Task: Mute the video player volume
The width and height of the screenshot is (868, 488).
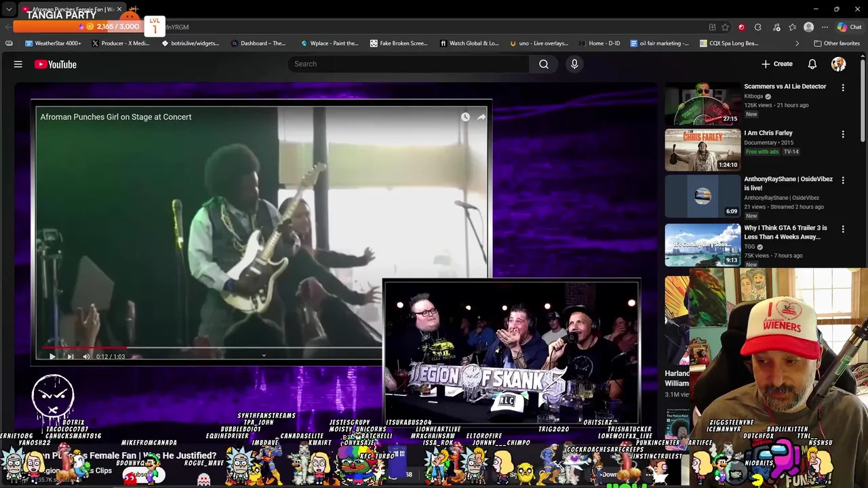Action: [x=86, y=357]
